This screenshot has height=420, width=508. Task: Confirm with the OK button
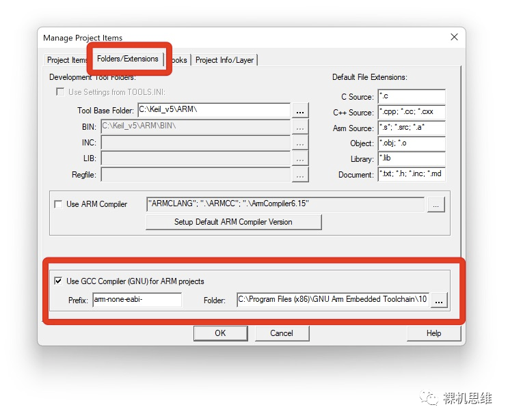[221, 333]
